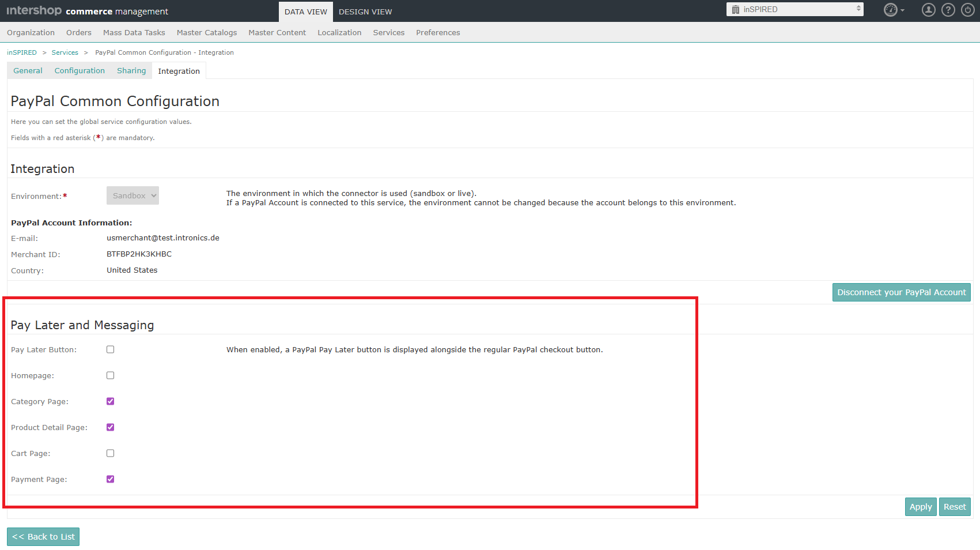Image resolution: width=980 pixels, height=550 pixels.
Task: Open the user profile icon
Action: coord(929,10)
